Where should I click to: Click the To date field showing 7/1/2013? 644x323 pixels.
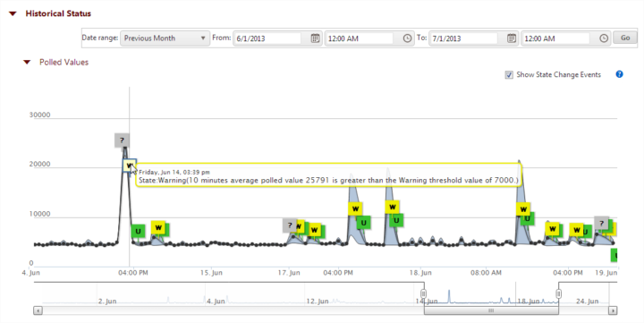tap(463, 38)
